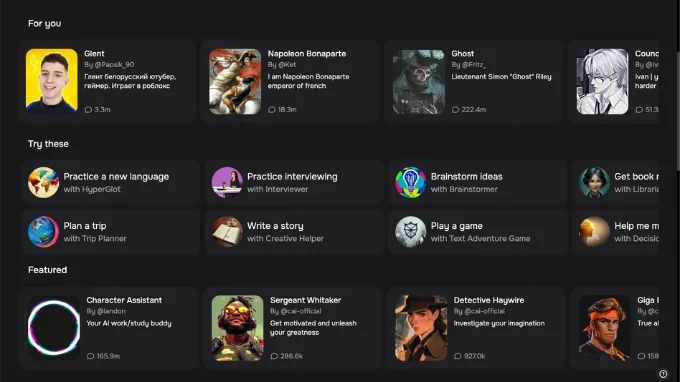The image size is (680, 382).
Task: Open author link @Papsik_90
Action: point(114,65)
